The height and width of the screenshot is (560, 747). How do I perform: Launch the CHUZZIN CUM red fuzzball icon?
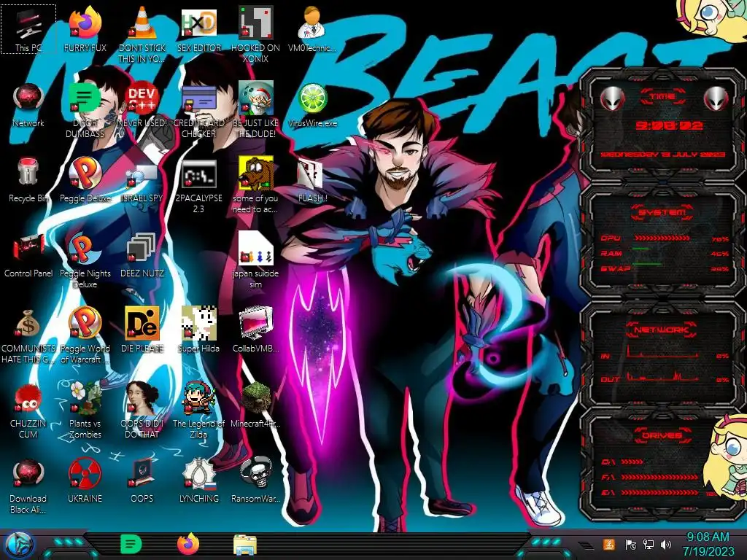[x=28, y=411]
